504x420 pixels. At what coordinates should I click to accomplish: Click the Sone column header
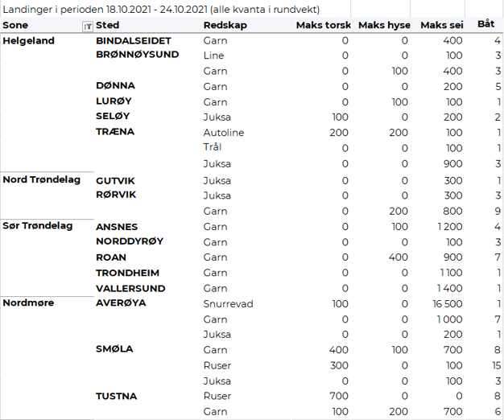(16, 26)
